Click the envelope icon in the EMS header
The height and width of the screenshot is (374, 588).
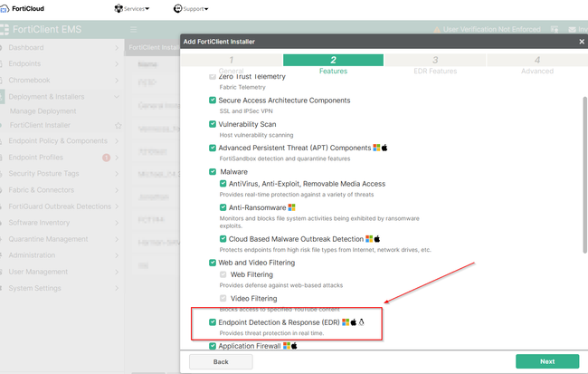pos(573,29)
